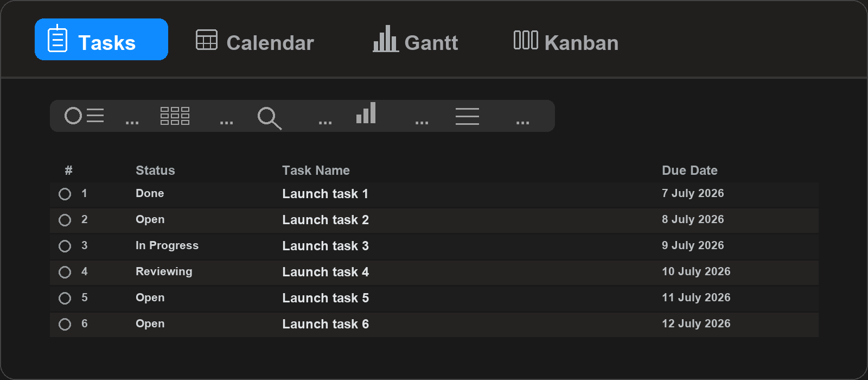This screenshot has width=868, height=380.
Task: Click the task list view icon
Action: pos(84,116)
